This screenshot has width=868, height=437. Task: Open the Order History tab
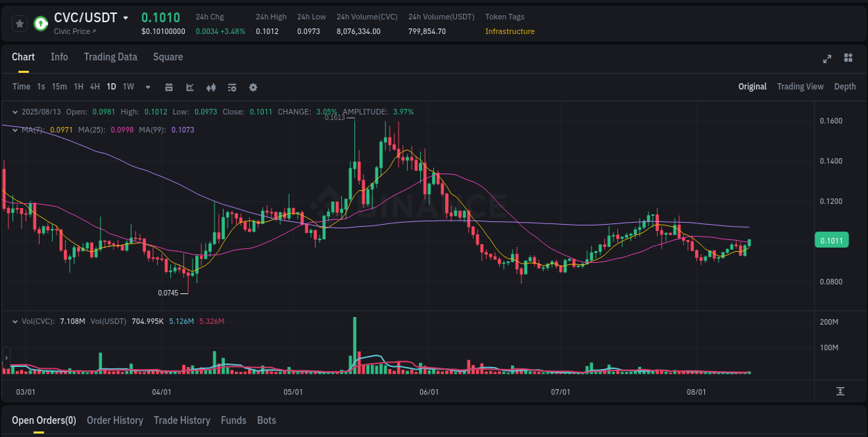[115, 420]
